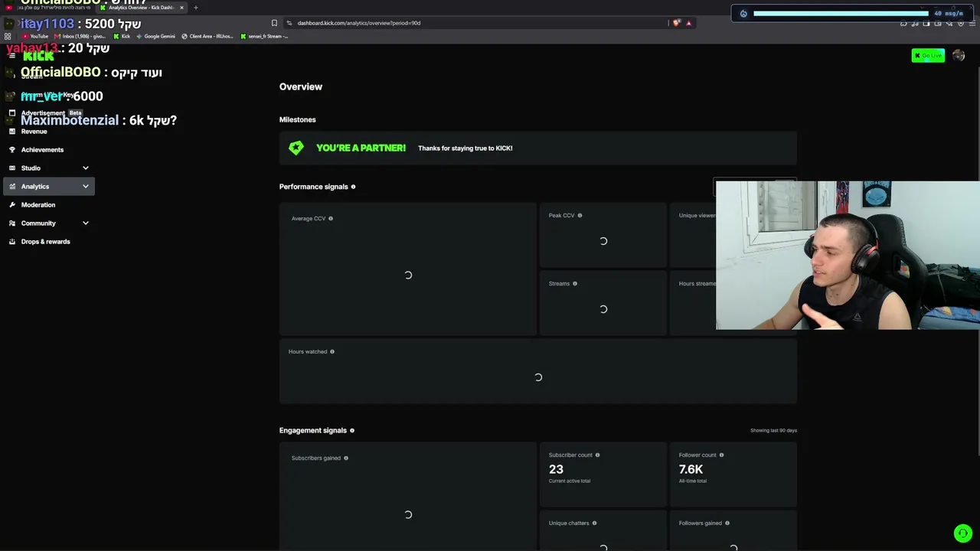The height and width of the screenshot is (551, 980).
Task: Open the profile avatar menu
Action: click(959, 55)
